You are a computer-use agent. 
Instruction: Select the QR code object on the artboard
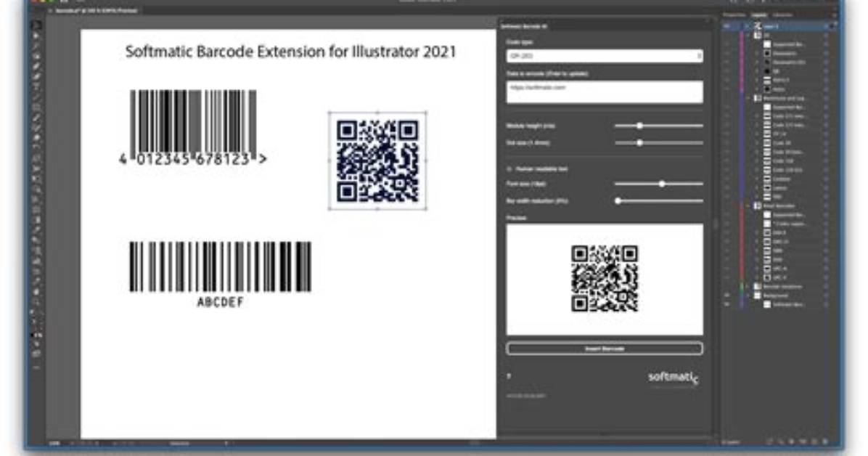(377, 160)
